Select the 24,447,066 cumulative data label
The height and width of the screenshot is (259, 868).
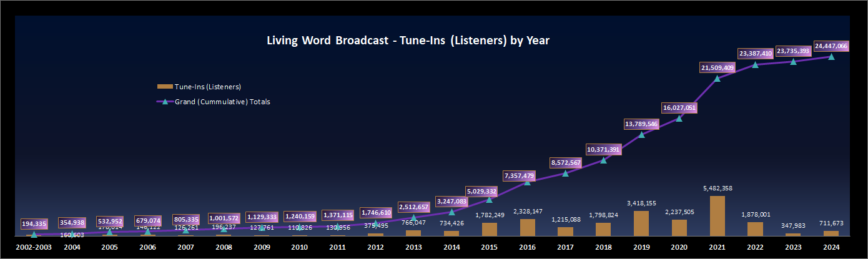(831, 46)
